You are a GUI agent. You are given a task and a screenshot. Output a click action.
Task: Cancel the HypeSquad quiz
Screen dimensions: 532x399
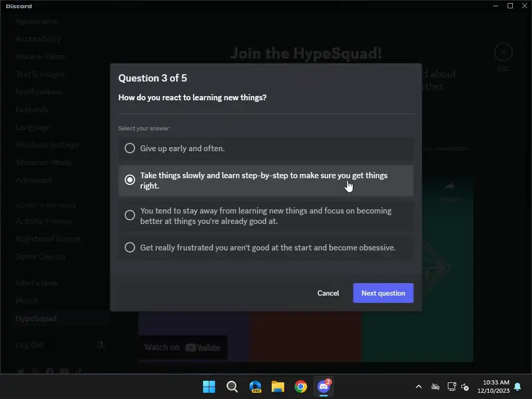click(328, 293)
